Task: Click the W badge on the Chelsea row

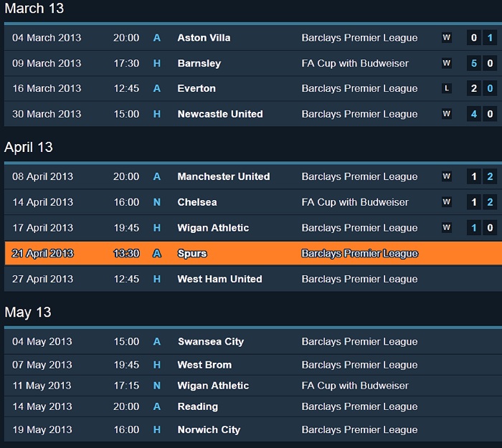Action: pyautogui.click(x=447, y=202)
